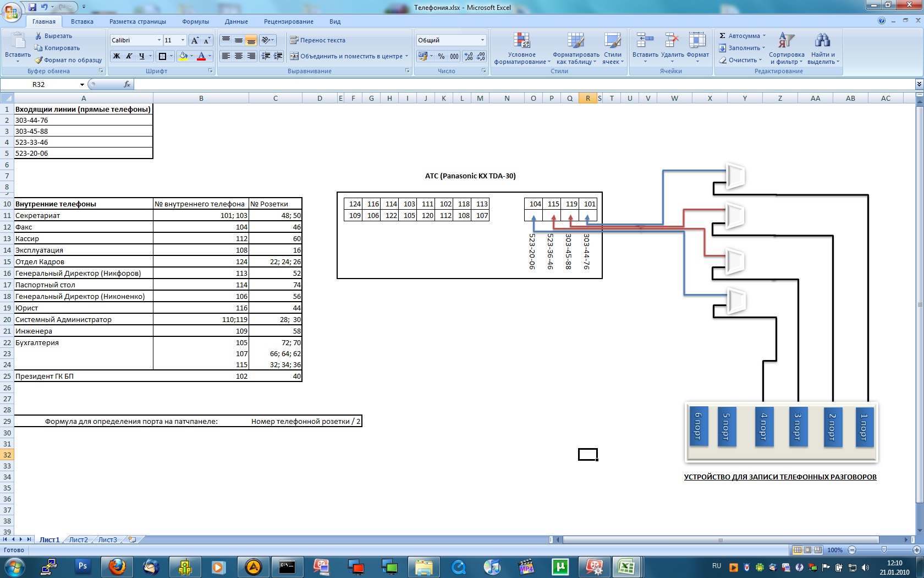This screenshot has width=924, height=578.
Task: Click the Office button
Action: pyautogui.click(x=11, y=11)
